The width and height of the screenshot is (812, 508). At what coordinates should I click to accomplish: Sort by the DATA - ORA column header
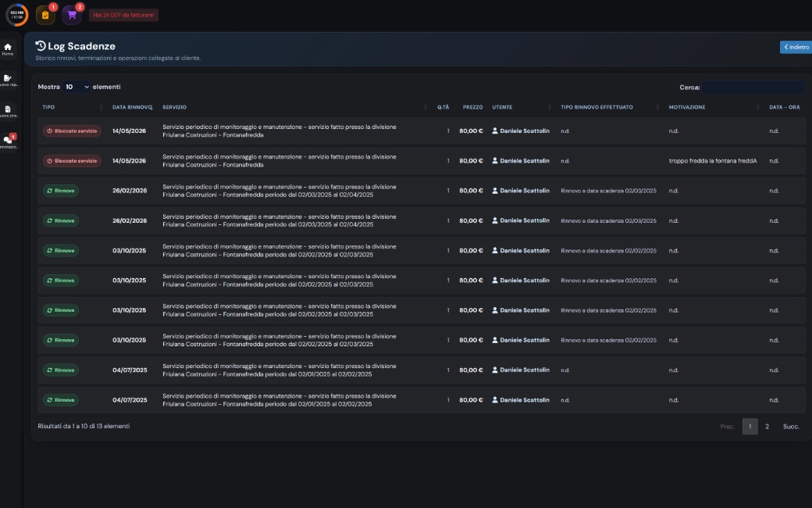[784, 107]
